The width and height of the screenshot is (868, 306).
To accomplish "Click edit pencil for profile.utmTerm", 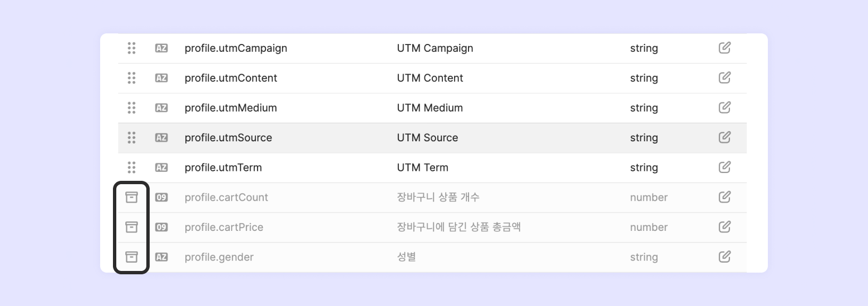I will pyautogui.click(x=724, y=167).
